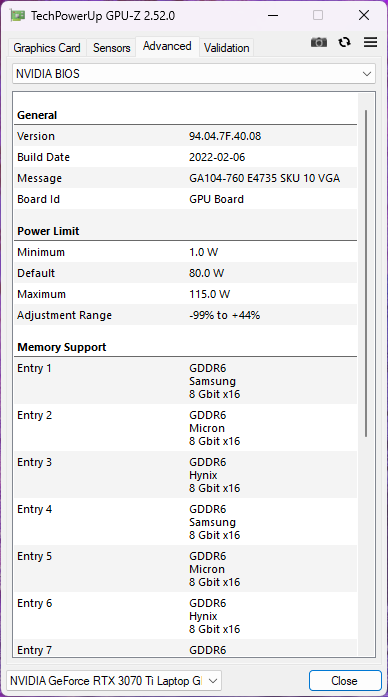388x697 pixels.
Task: Select the Message GA104-760 row
Action: (185, 178)
